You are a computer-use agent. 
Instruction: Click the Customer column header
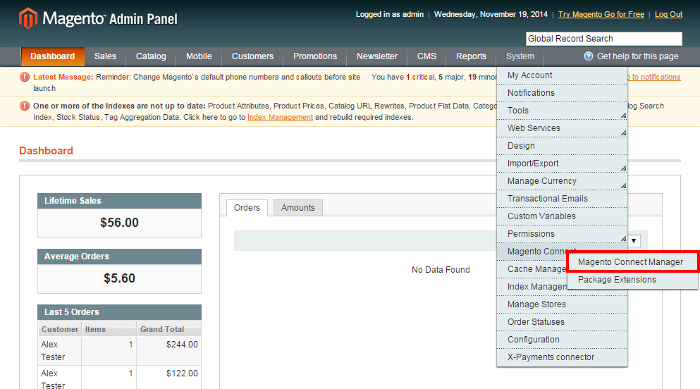tap(60, 330)
